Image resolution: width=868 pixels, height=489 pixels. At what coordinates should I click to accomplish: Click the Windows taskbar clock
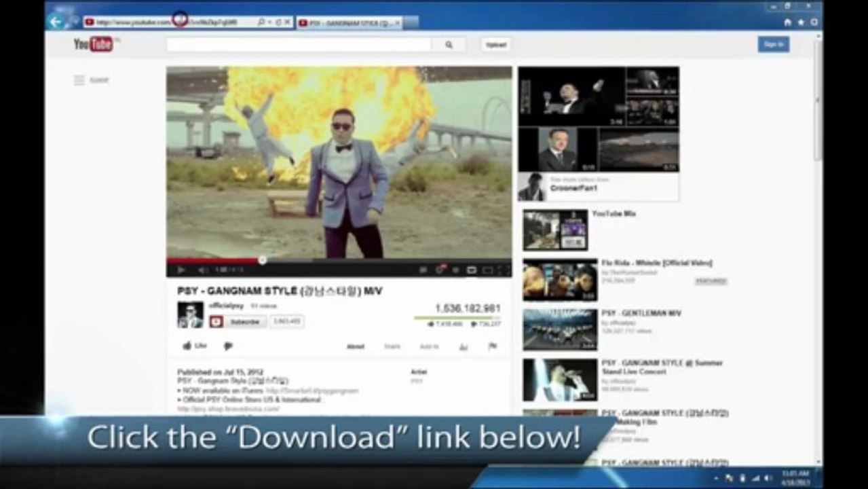point(795,477)
